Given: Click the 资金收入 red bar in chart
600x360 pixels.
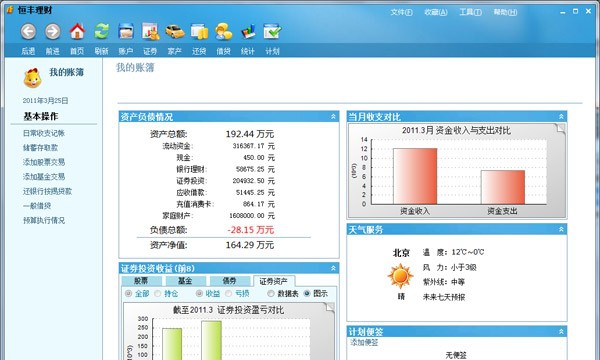Looking at the screenshot, I should (x=415, y=176).
